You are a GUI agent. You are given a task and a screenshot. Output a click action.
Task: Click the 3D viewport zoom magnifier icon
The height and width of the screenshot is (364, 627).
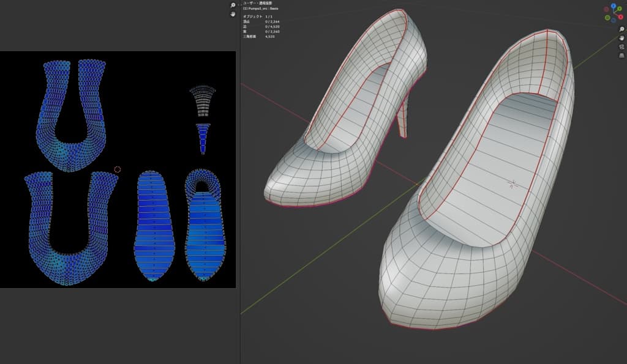click(x=621, y=29)
